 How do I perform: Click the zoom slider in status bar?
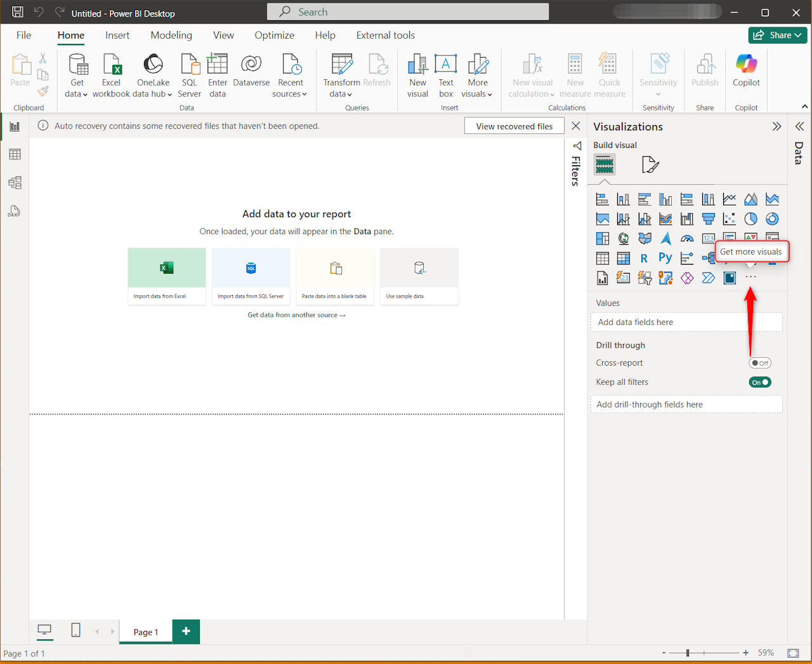click(688, 653)
